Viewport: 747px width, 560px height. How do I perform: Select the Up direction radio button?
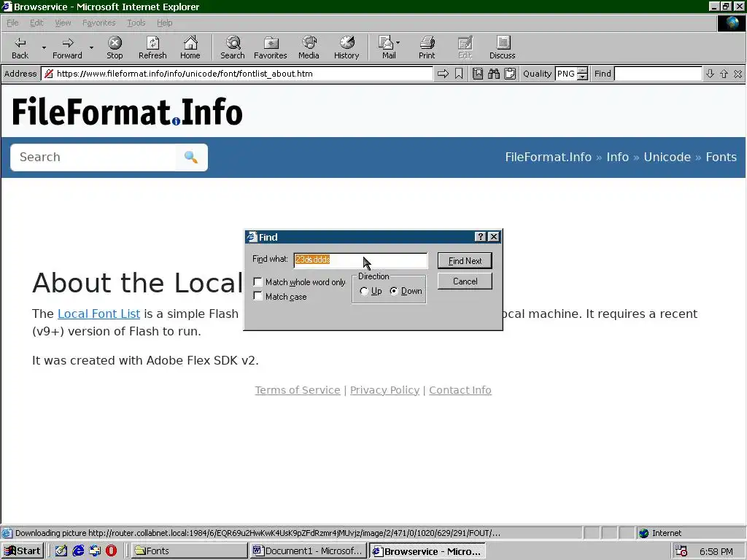click(364, 291)
